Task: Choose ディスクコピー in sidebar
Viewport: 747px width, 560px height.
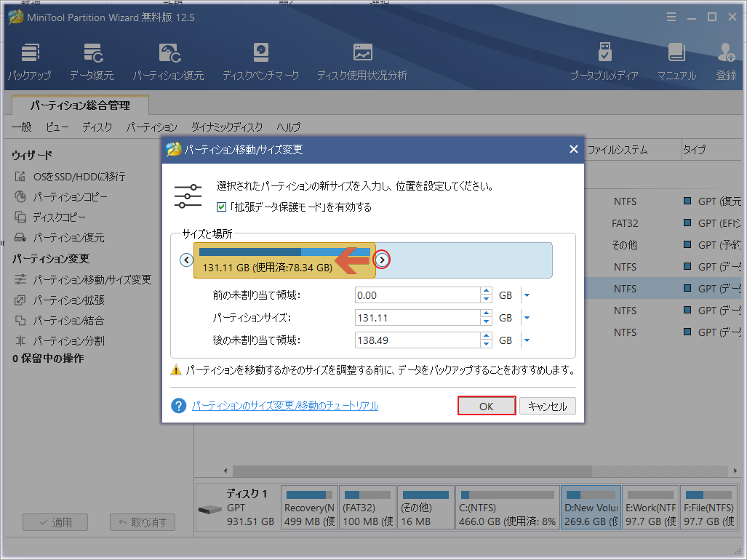Action: pyautogui.click(x=50, y=217)
